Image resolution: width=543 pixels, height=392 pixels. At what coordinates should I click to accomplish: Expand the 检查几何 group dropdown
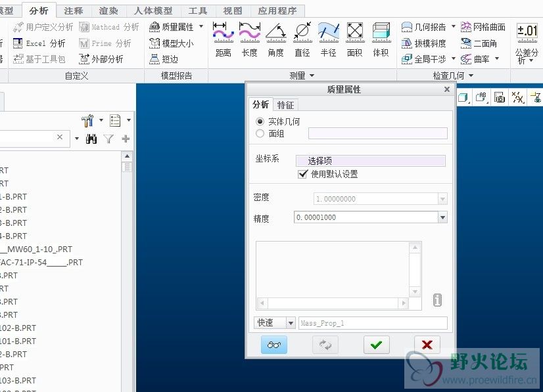453,76
